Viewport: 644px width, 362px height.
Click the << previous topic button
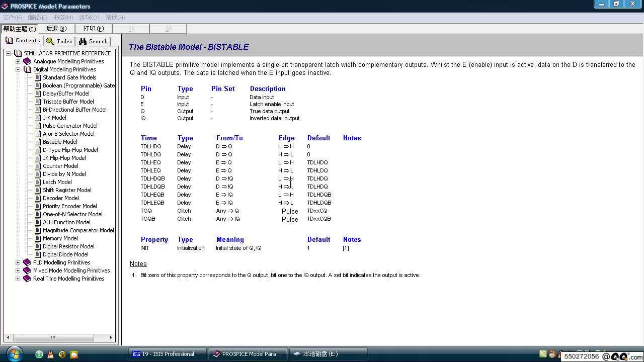pos(131,29)
